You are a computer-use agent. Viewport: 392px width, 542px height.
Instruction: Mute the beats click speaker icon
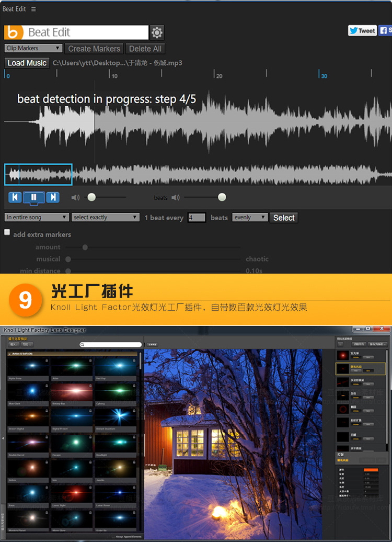coord(176,197)
